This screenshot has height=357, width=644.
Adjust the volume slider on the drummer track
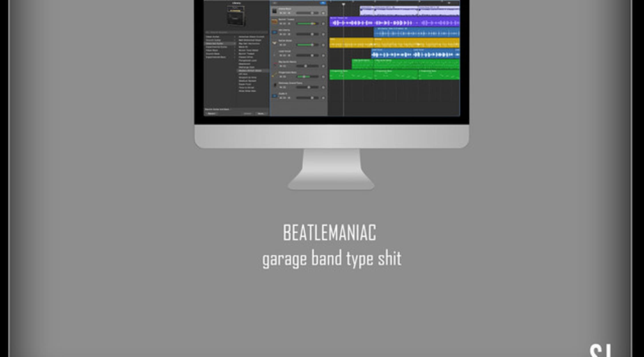pos(307,45)
